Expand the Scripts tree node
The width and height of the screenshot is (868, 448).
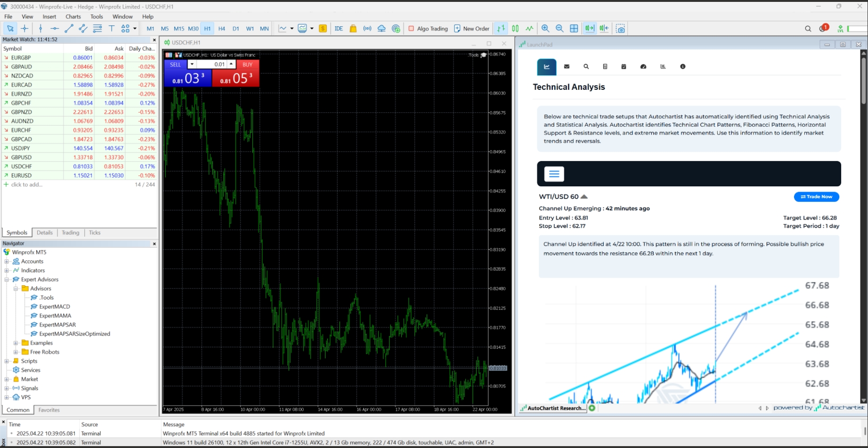tap(7, 361)
